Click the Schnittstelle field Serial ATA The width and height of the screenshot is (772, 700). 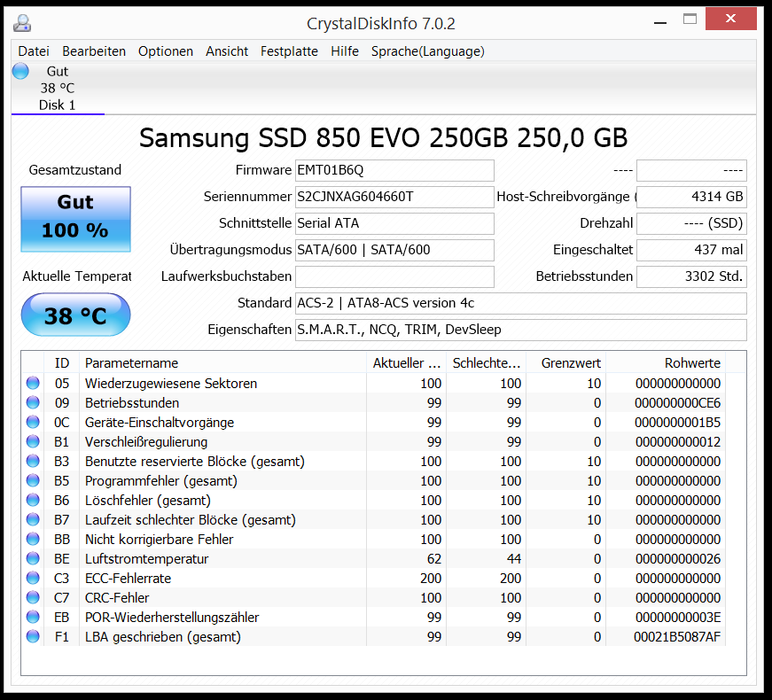pyautogui.click(x=394, y=223)
